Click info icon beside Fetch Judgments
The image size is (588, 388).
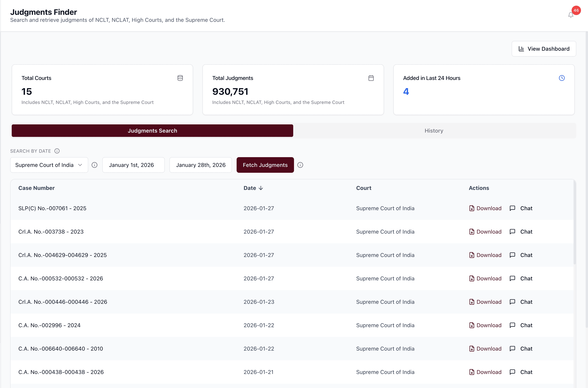click(300, 165)
